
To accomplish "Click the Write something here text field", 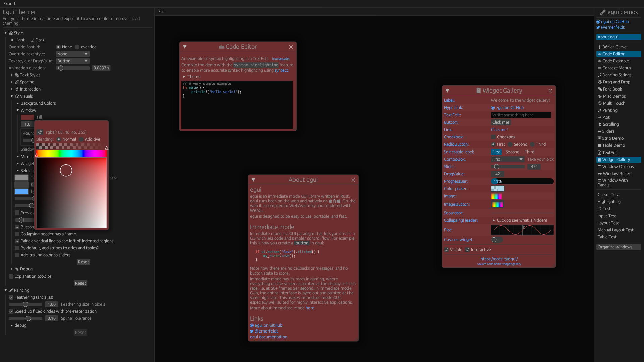I will tap(521, 115).
